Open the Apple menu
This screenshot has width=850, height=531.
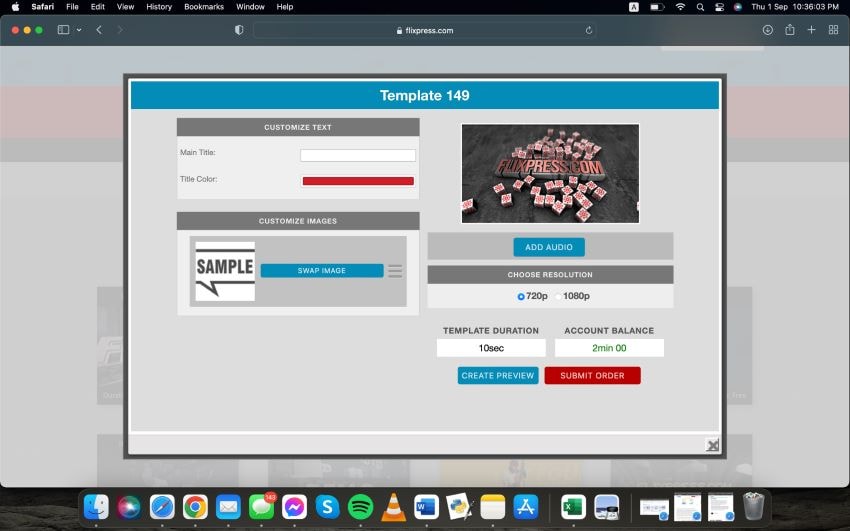(x=15, y=7)
